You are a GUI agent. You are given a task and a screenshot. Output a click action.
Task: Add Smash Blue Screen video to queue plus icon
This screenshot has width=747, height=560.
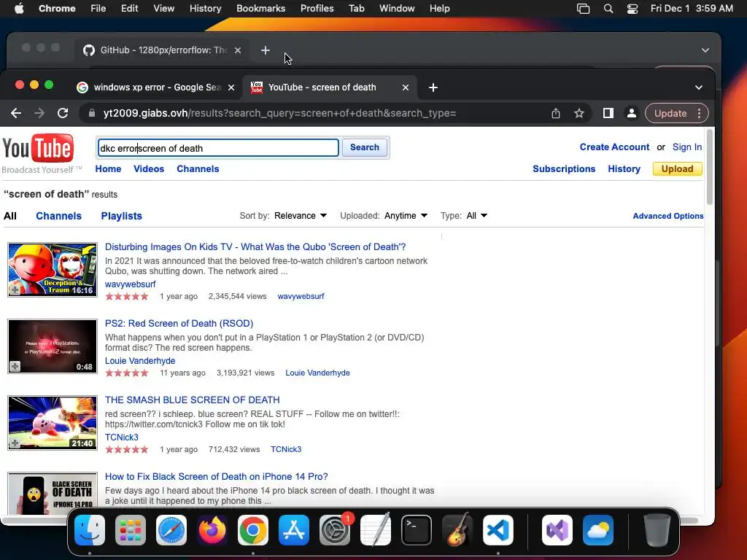click(15, 443)
